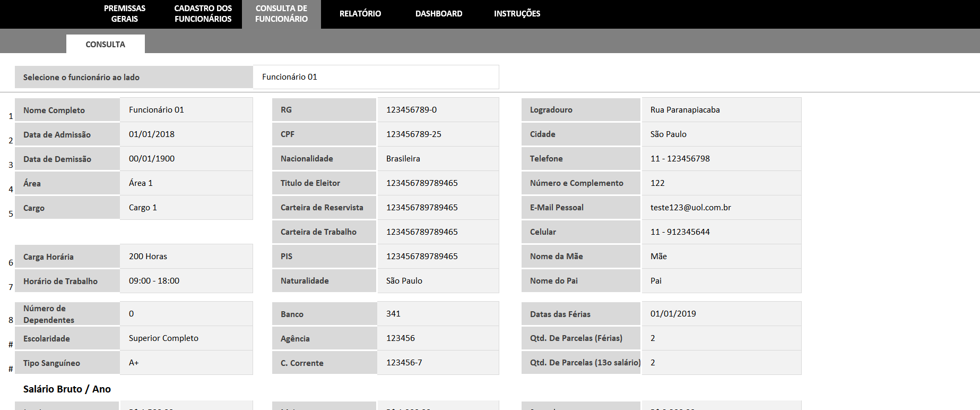Select the RG value cell
Viewport: 980px width, 410px height.
pyautogui.click(x=438, y=110)
